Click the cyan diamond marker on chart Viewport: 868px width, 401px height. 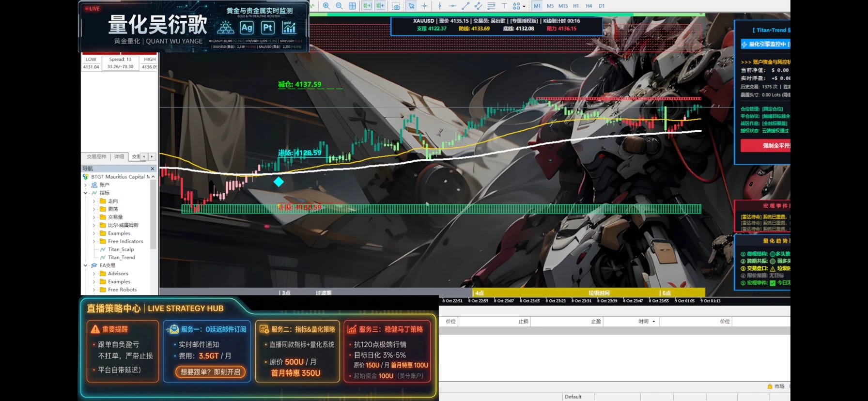pyautogui.click(x=279, y=182)
